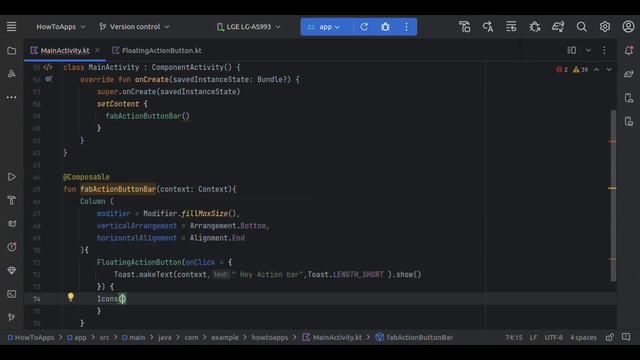The width and height of the screenshot is (640, 360).
Task: Click the errors count indicator
Action: 562,70
